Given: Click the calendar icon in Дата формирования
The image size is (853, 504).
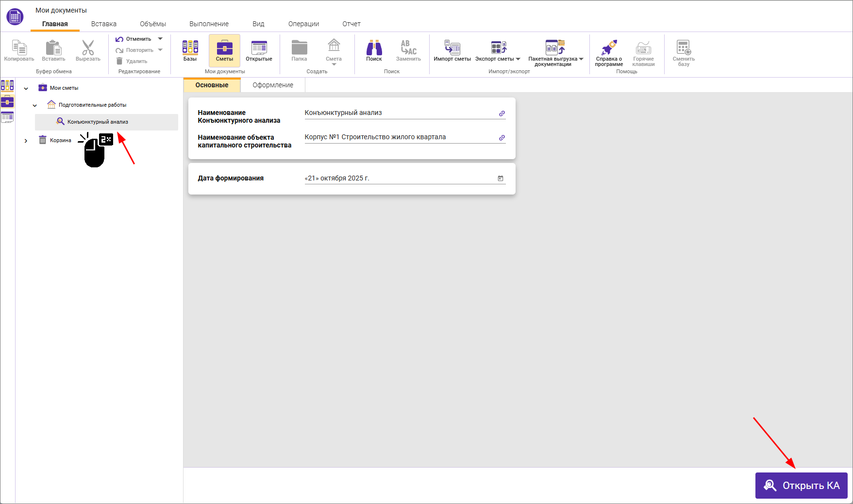Looking at the screenshot, I should pyautogui.click(x=501, y=179).
